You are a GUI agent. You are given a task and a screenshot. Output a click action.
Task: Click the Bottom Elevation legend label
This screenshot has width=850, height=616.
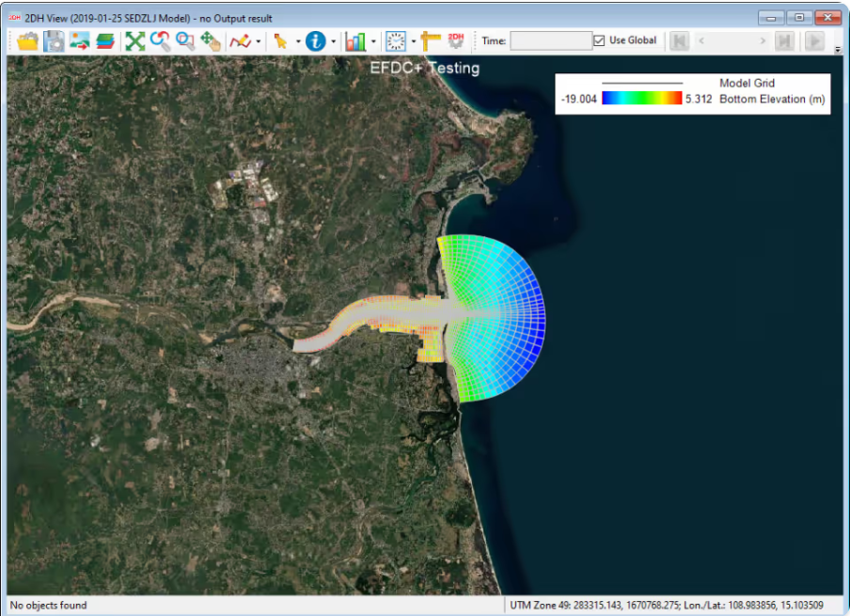[x=771, y=99]
